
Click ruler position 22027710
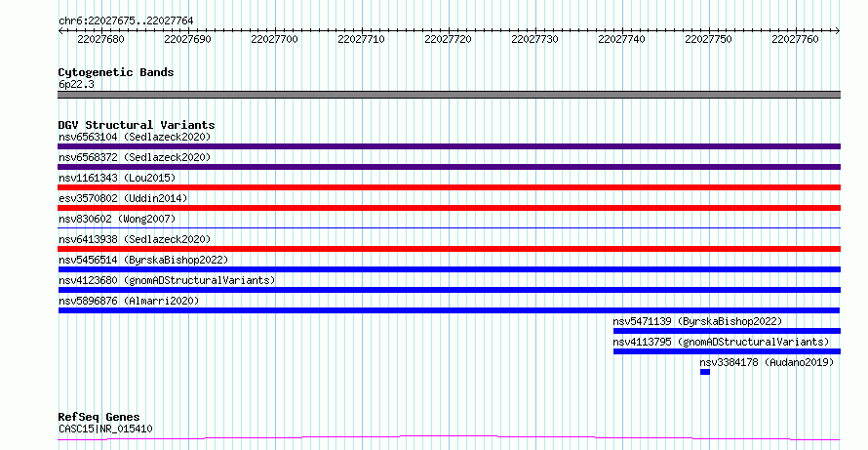point(362,39)
